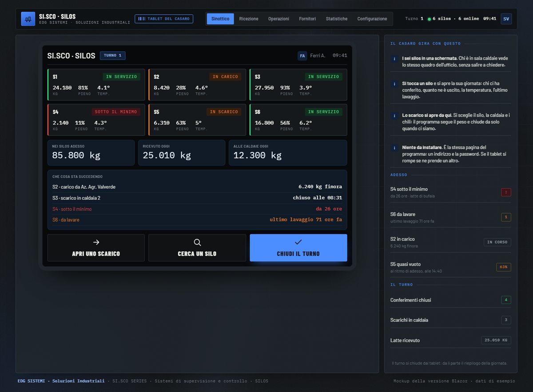
Task: Go to the Configurazione tab
Action: [x=372, y=19]
